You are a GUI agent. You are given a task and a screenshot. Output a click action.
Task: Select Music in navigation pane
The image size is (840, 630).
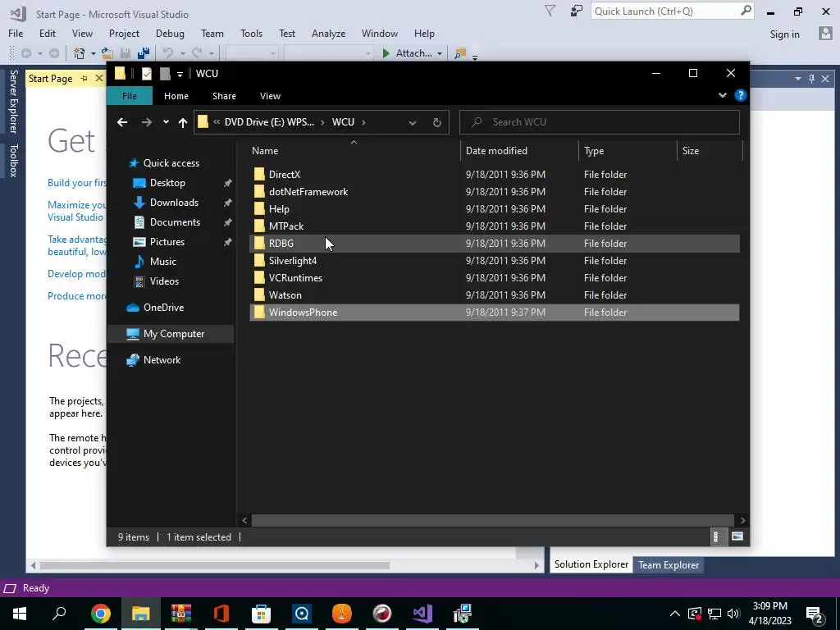point(163,262)
